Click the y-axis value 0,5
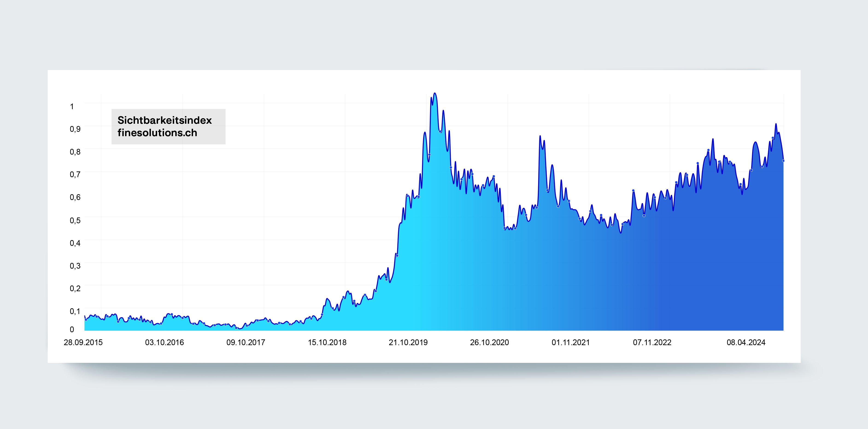 pyautogui.click(x=75, y=220)
